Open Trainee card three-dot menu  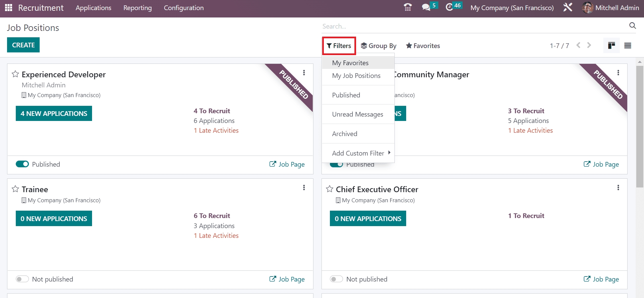pyautogui.click(x=304, y=188)
